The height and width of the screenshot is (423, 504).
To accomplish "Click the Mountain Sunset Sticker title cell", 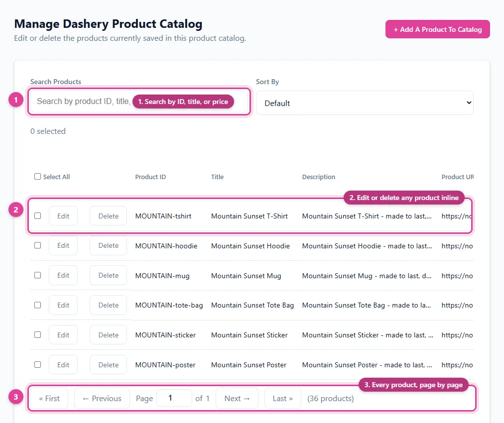I will point(250,335).
